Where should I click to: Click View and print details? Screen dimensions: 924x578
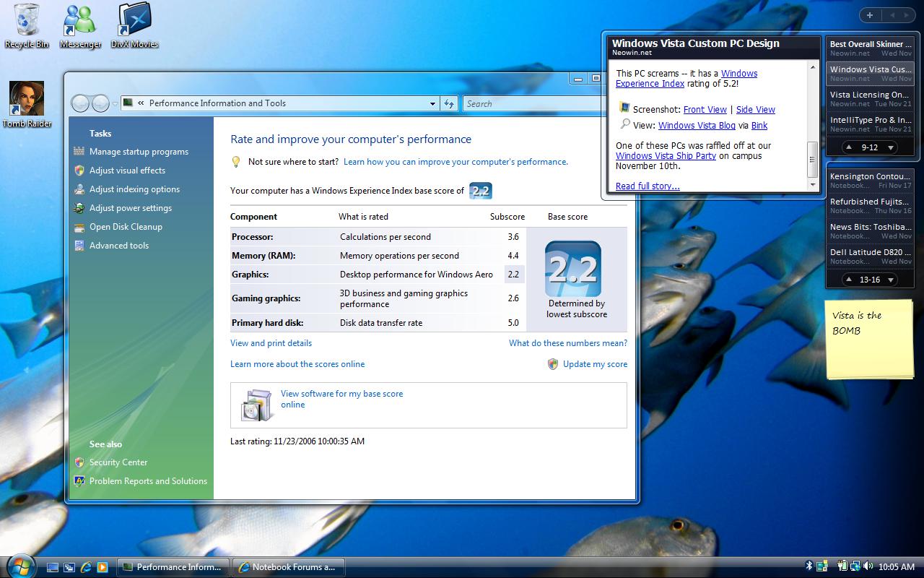coord(271,343)
